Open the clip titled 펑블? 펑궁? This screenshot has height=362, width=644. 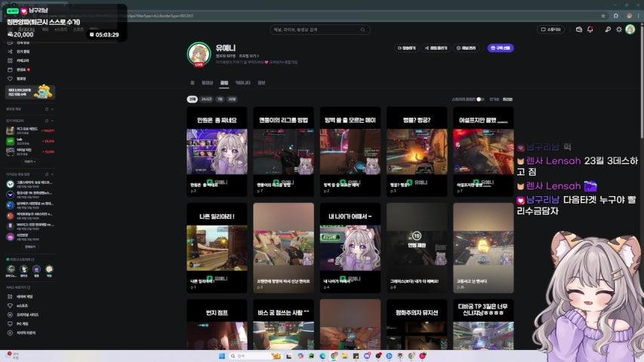pos(417,152)
